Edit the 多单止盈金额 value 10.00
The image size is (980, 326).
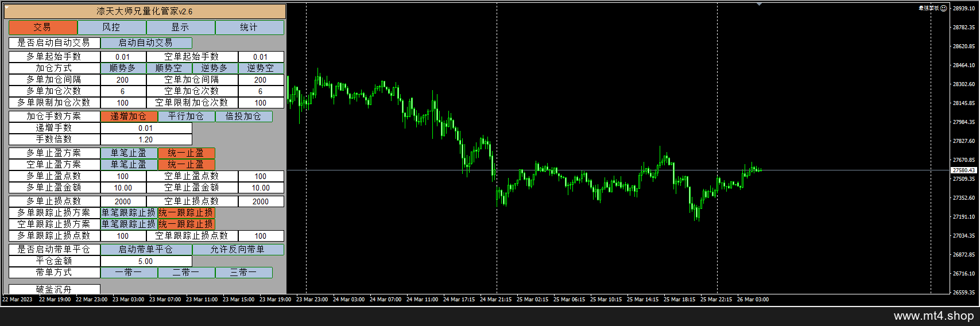[123, 187]
